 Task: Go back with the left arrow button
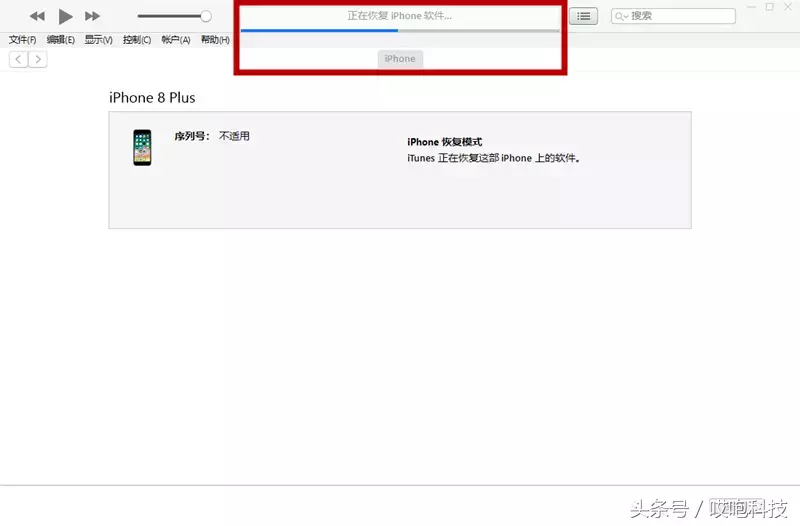click(x=18, y=59)
